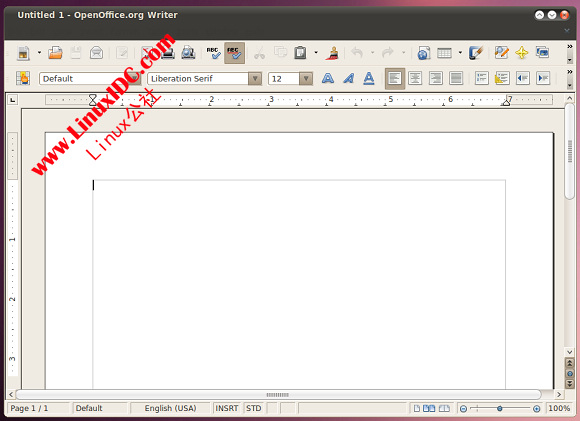Open the Liberation Serif font dropdown arrow
This screenshot has height=421, width=580.
(255, 78)
